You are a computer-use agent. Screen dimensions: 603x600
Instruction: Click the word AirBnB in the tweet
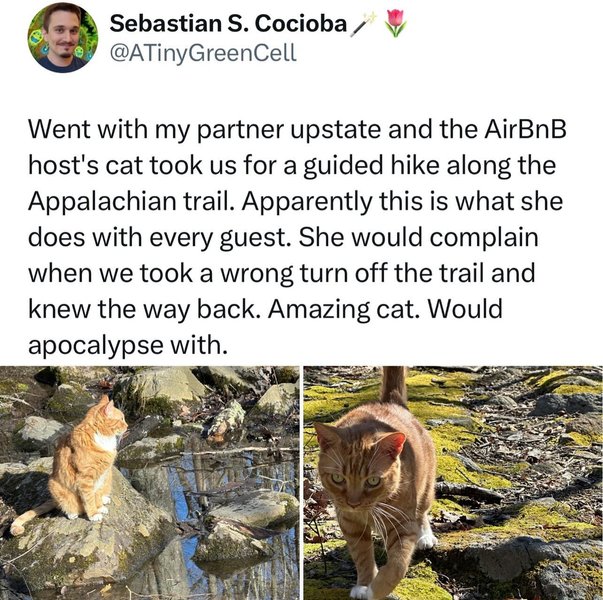point(525,129)
